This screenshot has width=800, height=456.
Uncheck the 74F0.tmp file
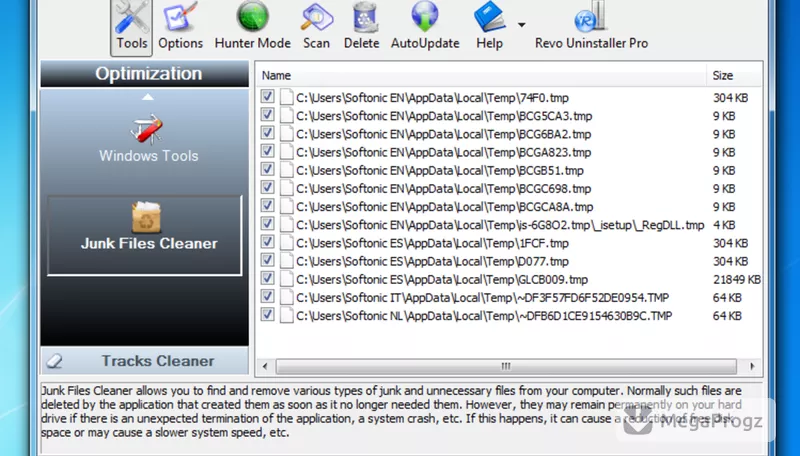[x=267, y=96]
